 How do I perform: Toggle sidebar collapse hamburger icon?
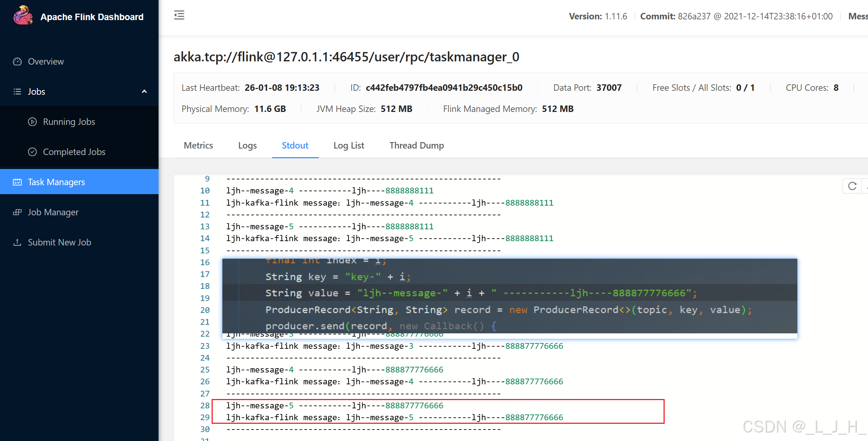179,15
